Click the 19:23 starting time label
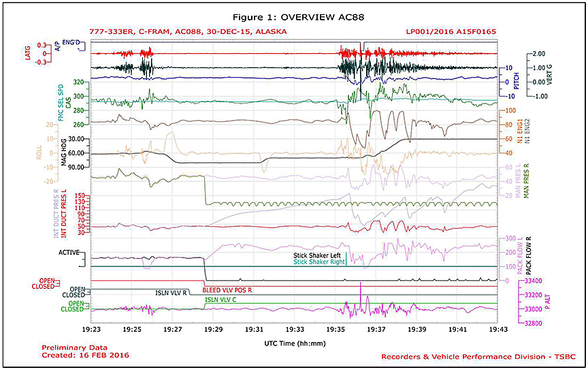The width and height of the screenshot is (588, 370). coord(92,329)
